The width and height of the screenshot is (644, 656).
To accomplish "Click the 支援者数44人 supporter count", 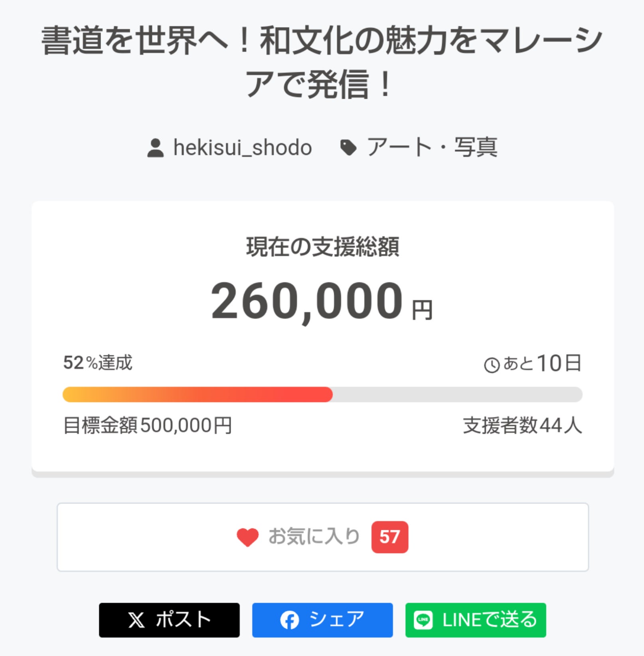I will click(x=522, y=426).
